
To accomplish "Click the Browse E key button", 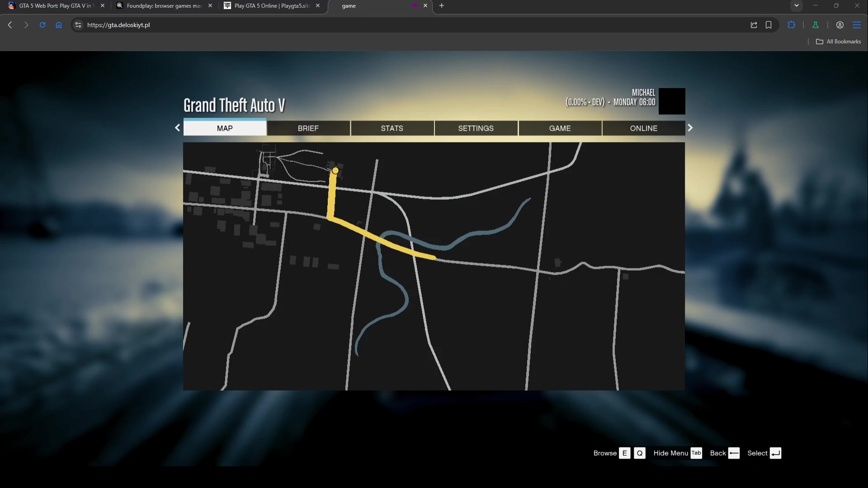I will [x=624, y=453].
